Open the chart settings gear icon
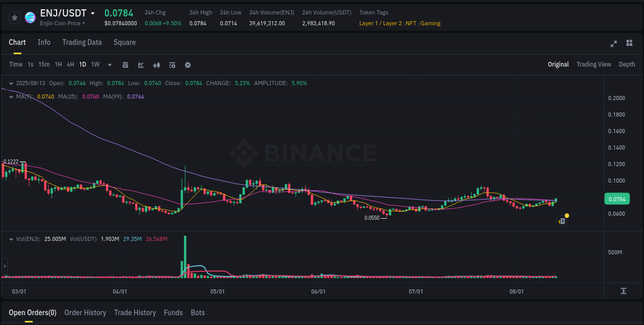The width and height of the screenshot is (644, 325). 188,65
